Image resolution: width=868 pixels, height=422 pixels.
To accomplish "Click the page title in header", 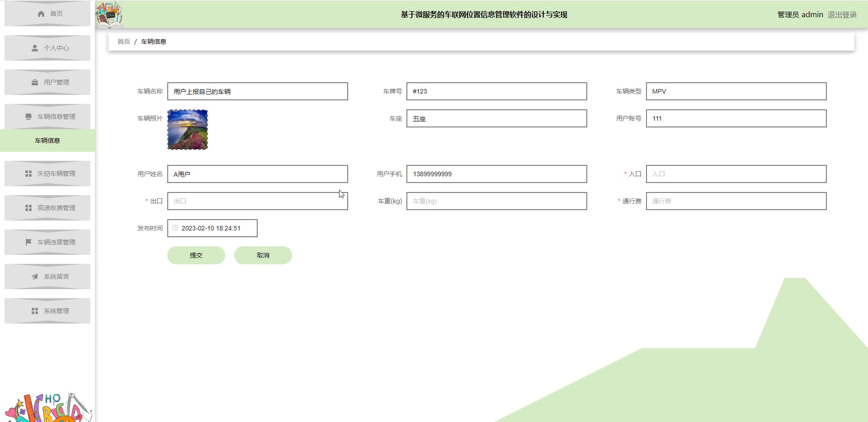I will point(484,14).
